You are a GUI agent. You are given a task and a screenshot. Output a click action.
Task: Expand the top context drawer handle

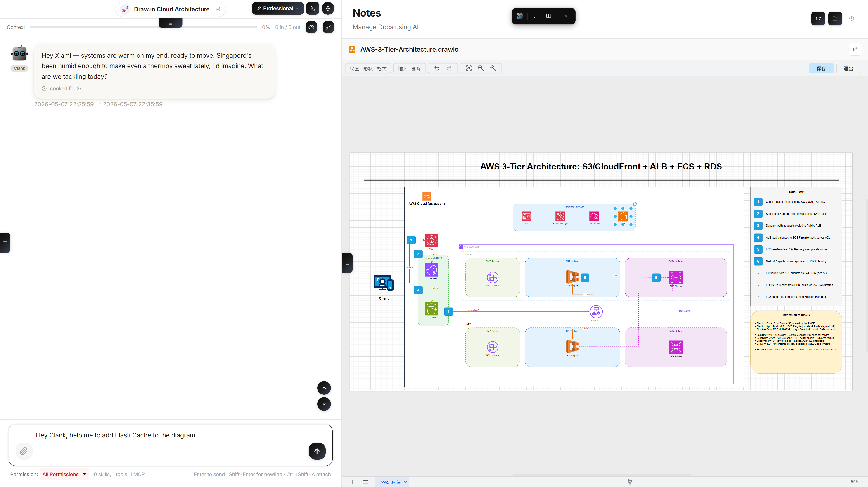tap(171, 23)
